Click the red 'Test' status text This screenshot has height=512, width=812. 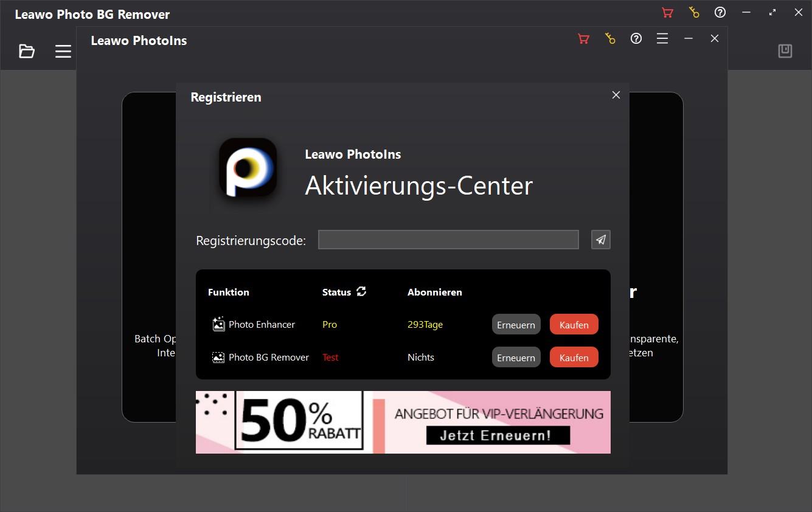(330, 358)
